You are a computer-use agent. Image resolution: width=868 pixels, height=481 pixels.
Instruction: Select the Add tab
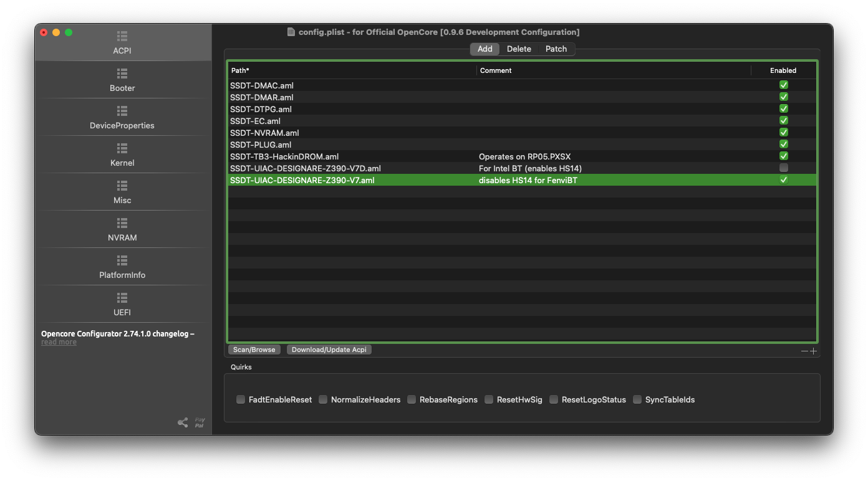click(x=485, y=49)
